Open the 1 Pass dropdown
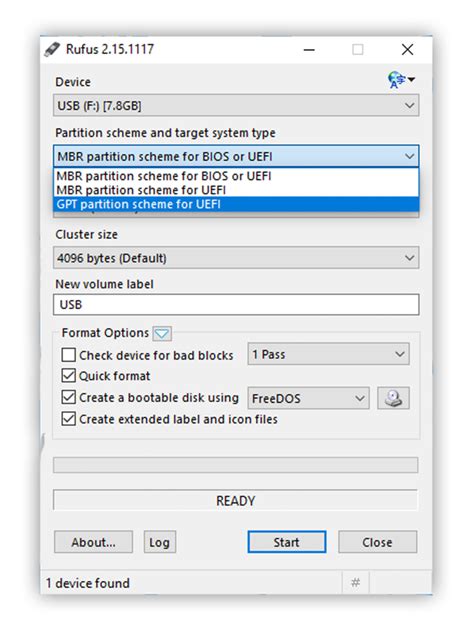The width and height of the screenshot is (474, 632). tap(328, 354)
